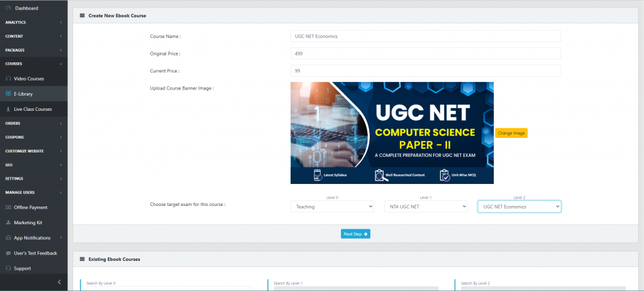The width and height of the screenshot is (644, 291).
Task: Click the Search By Level 0 field
Action: (x=169, y=288)
